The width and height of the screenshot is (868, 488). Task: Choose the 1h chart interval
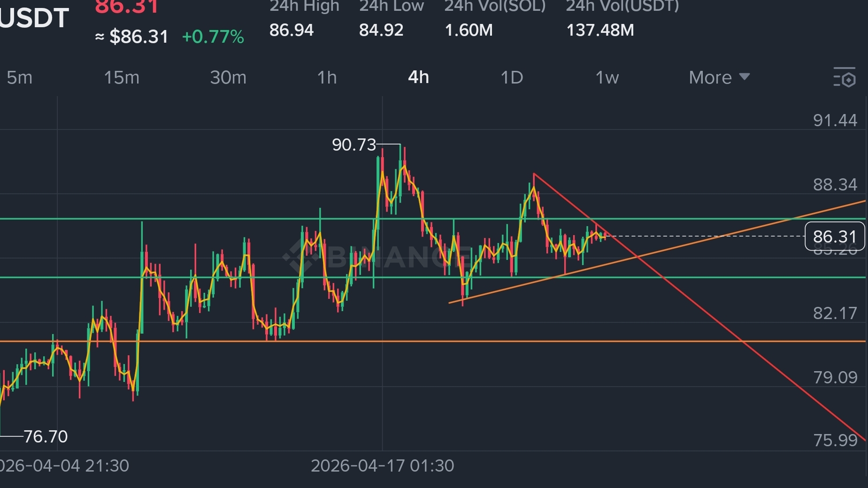coord(327,77)
